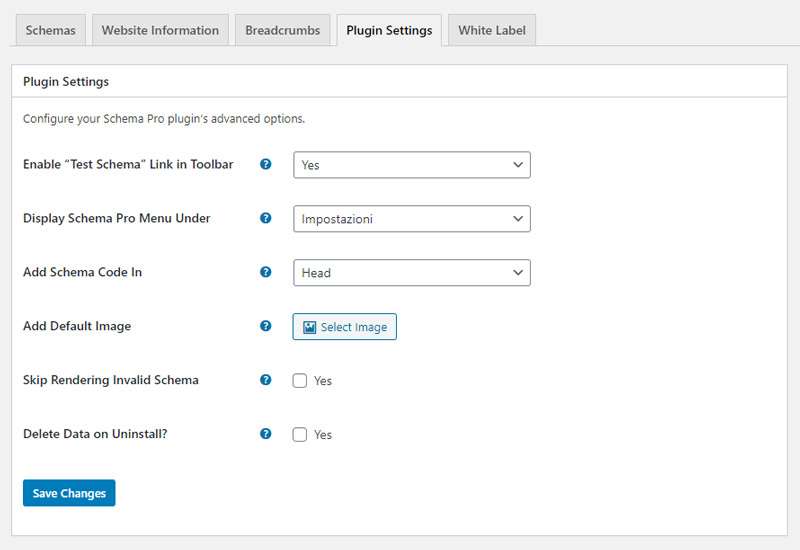This screenshot has height=550, width=800.
Task: Click Save Changes button
Action: click(x=69, y=493)
